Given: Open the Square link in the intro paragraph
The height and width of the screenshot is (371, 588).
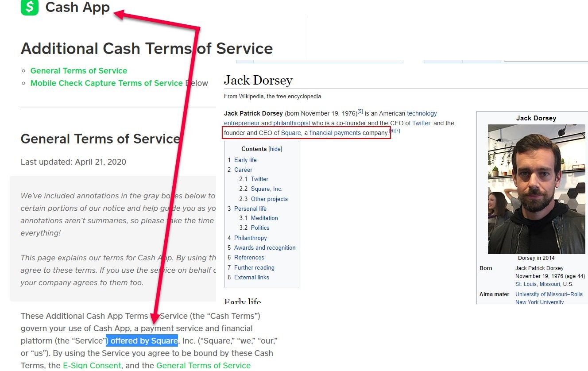Looking at the screenshot, I should click(x=291, y=133).
